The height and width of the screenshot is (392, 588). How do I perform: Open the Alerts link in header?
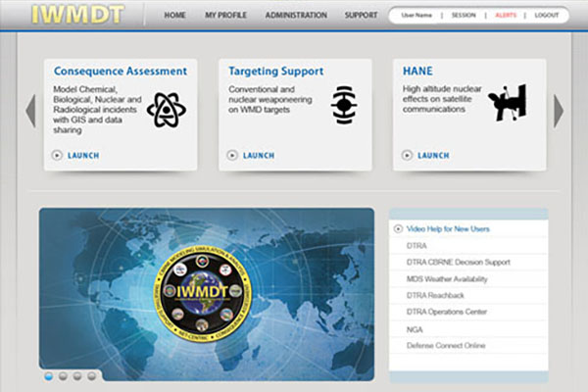(x=506, y=16)
